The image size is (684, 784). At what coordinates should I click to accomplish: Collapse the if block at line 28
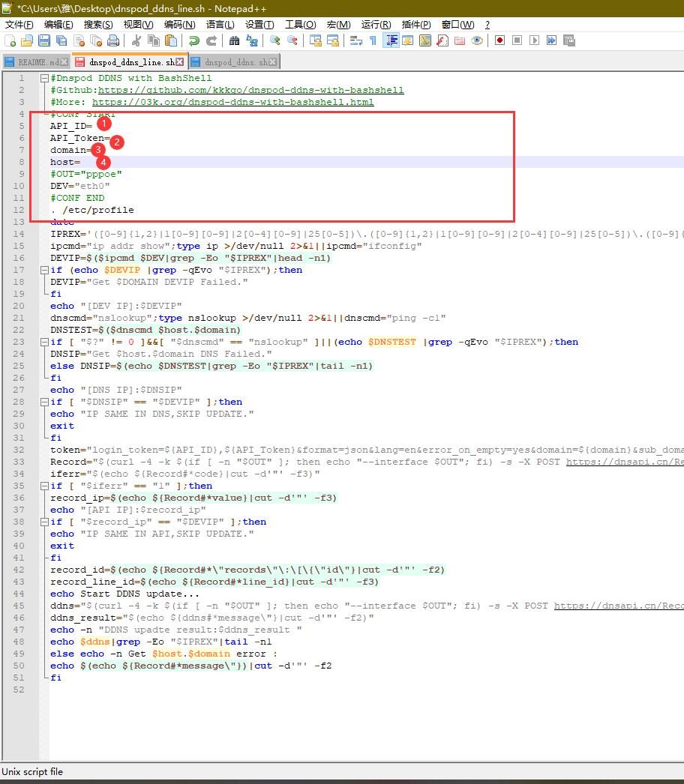(x=44, y=402)
